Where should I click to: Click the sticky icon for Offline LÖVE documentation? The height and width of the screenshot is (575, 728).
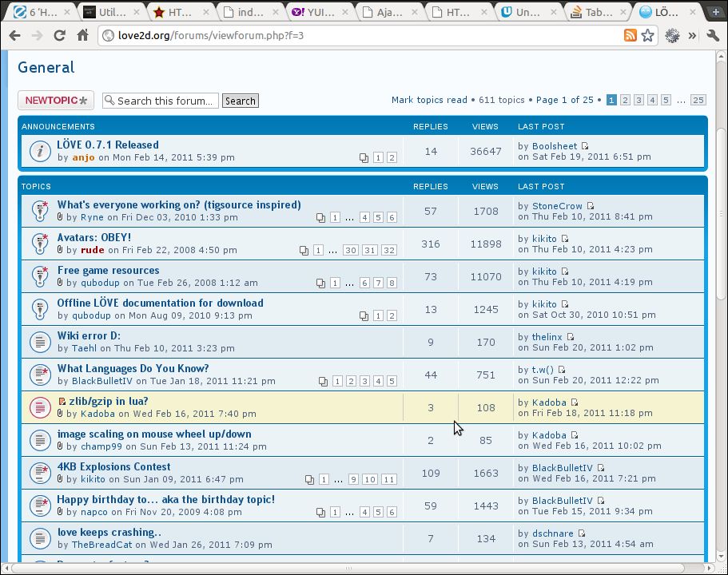pyautogui.click(x=40, y=309)
